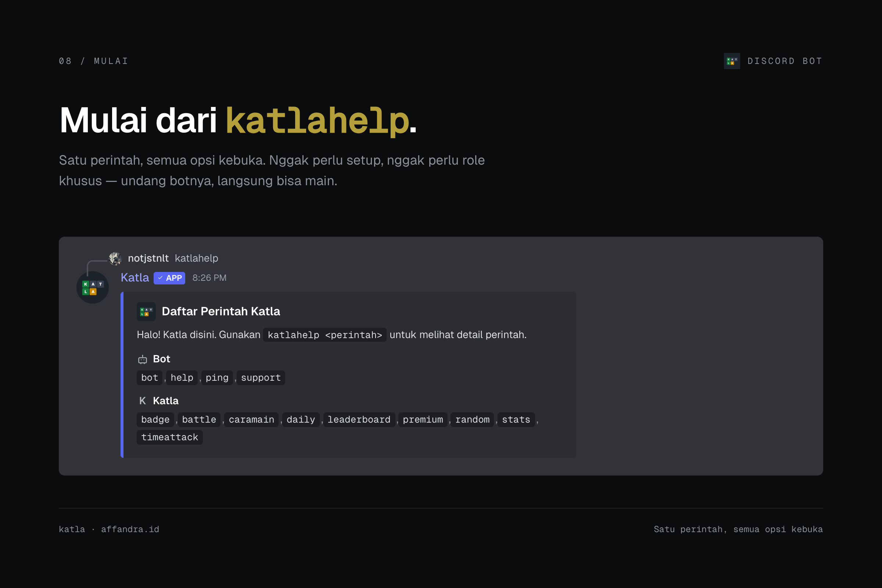Click the leaderboard command button
This screenshot has width=882, height=588.
[x=359, y=419]
